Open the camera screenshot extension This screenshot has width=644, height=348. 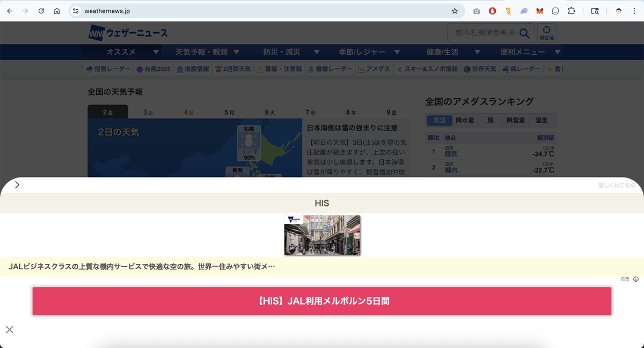(x=477, y=11)
